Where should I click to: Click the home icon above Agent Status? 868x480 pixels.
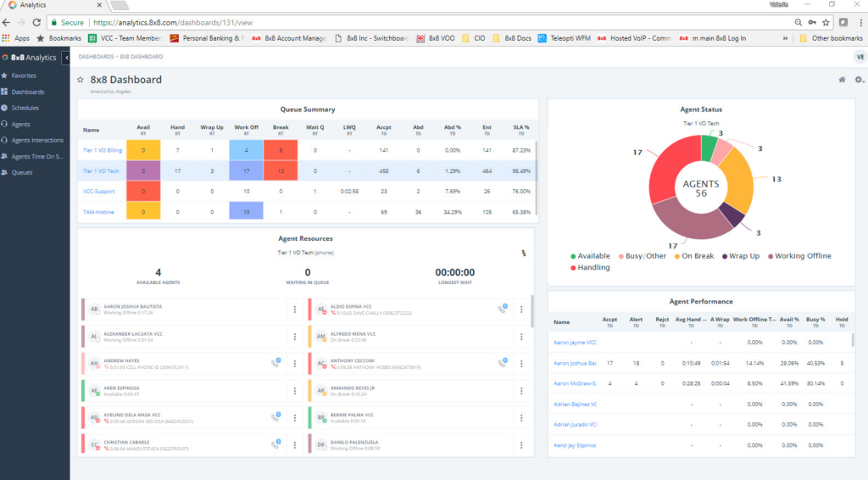pyautogui.click(x=842, y=80)
